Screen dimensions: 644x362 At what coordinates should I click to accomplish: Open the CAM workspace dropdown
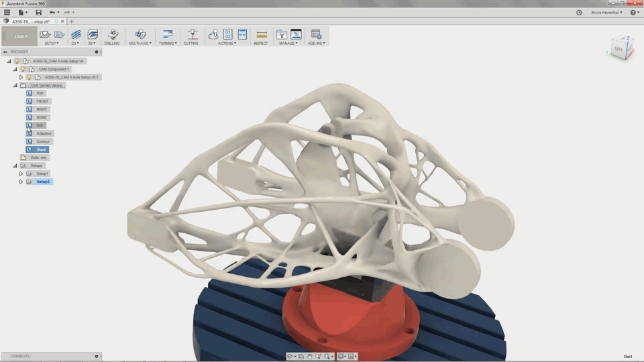click(x=20, y=36)
